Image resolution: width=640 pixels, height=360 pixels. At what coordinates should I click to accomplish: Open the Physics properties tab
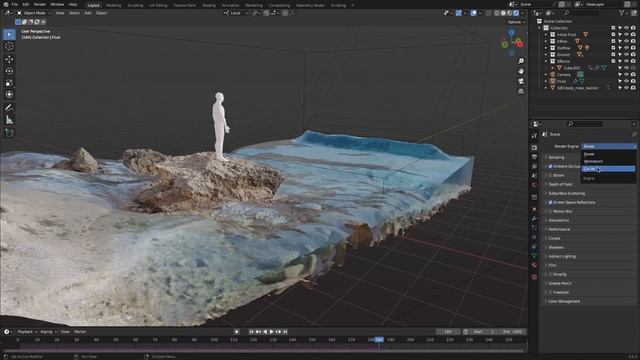point(534,247)
